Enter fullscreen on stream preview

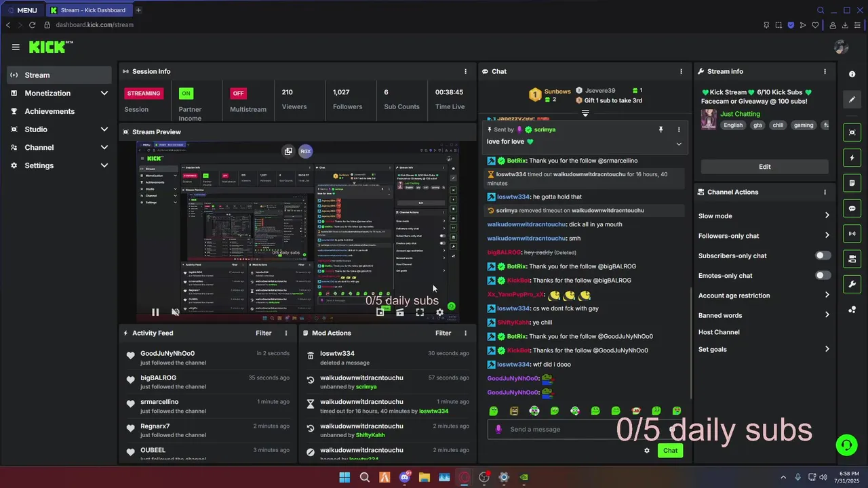[420, 312]
